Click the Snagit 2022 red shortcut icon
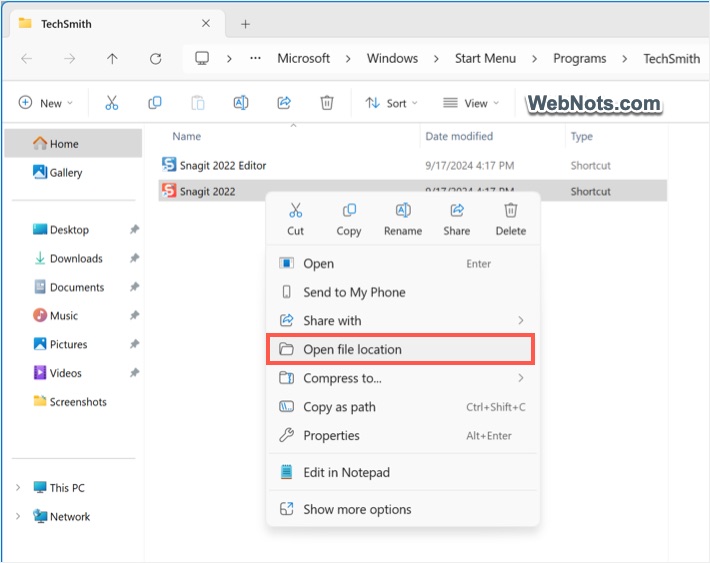This screenshot has height=563, width=710. (x=169, y=190)
